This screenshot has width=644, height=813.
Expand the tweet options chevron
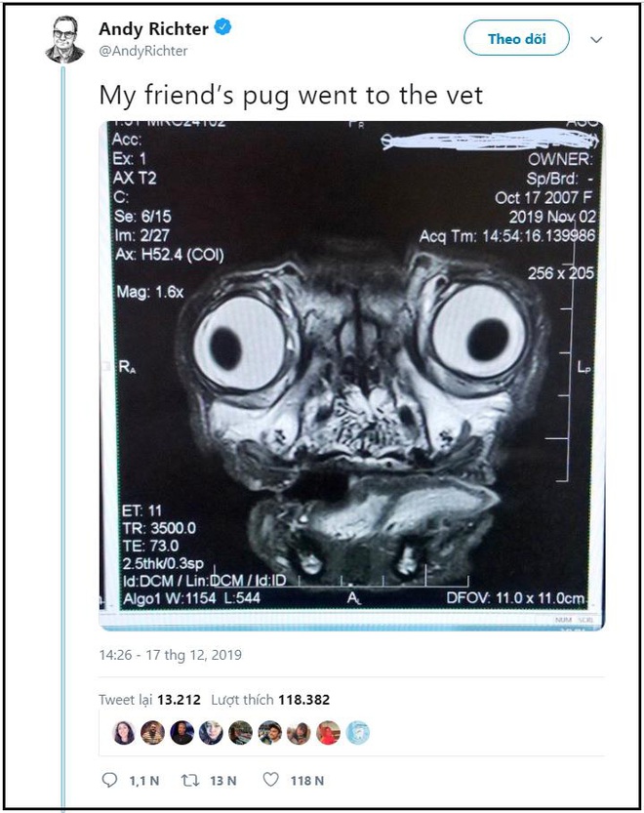[596, 39]
